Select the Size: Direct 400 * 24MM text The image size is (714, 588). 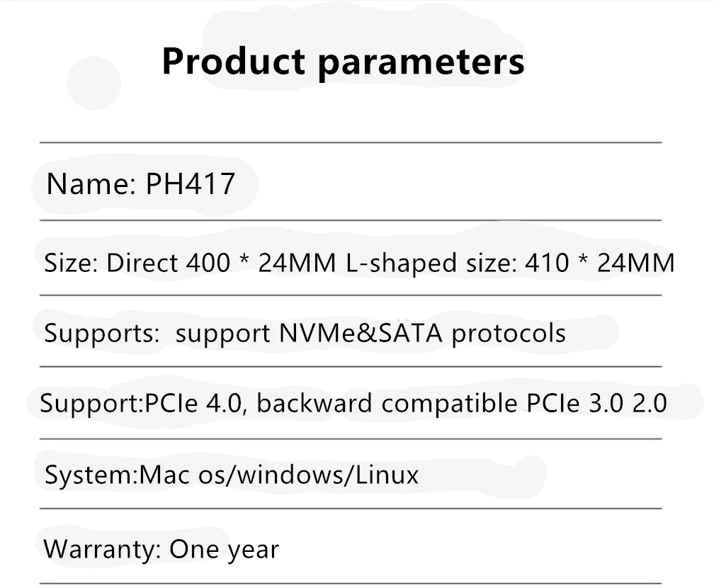point(189,264)
